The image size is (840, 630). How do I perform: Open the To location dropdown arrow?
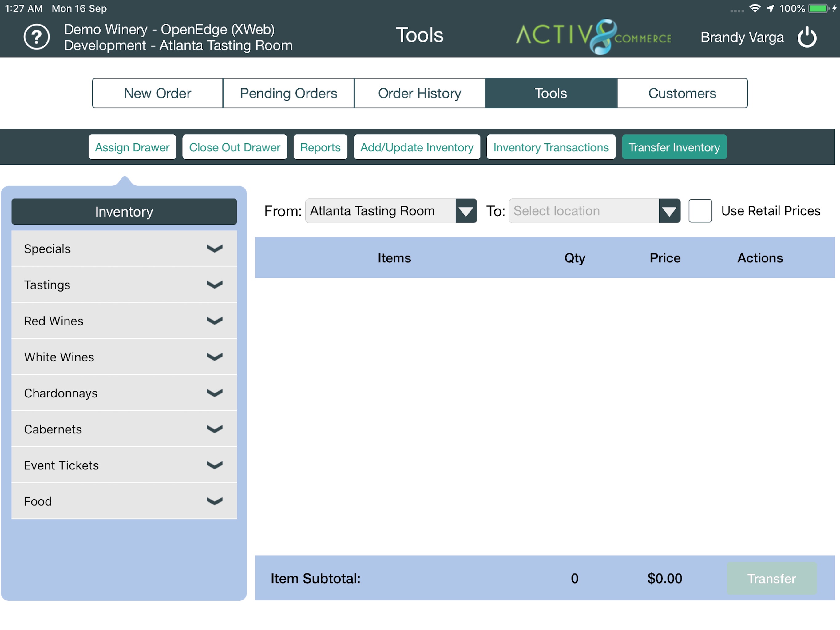669,211
